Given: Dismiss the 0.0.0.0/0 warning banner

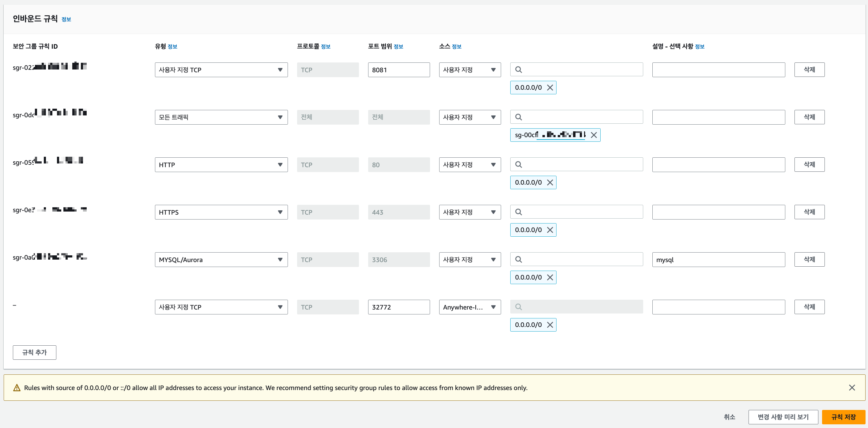Looking at the screenshot, I should [x=852, y=388].
